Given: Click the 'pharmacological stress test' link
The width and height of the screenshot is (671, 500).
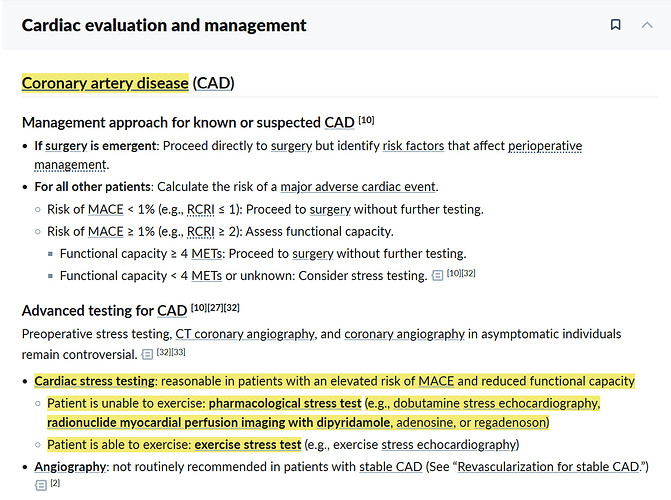Looking at the screenshot, I should tap(285, 403).
